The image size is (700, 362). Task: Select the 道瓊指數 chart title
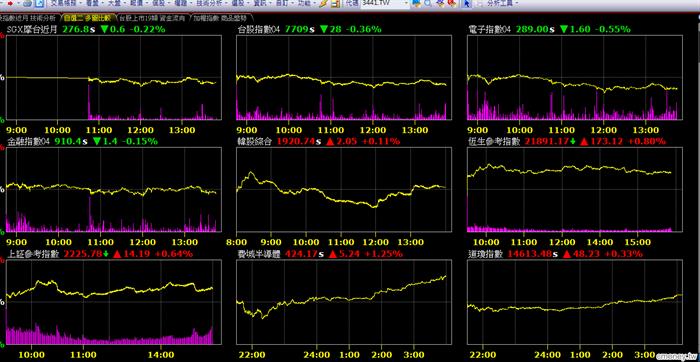486,254
